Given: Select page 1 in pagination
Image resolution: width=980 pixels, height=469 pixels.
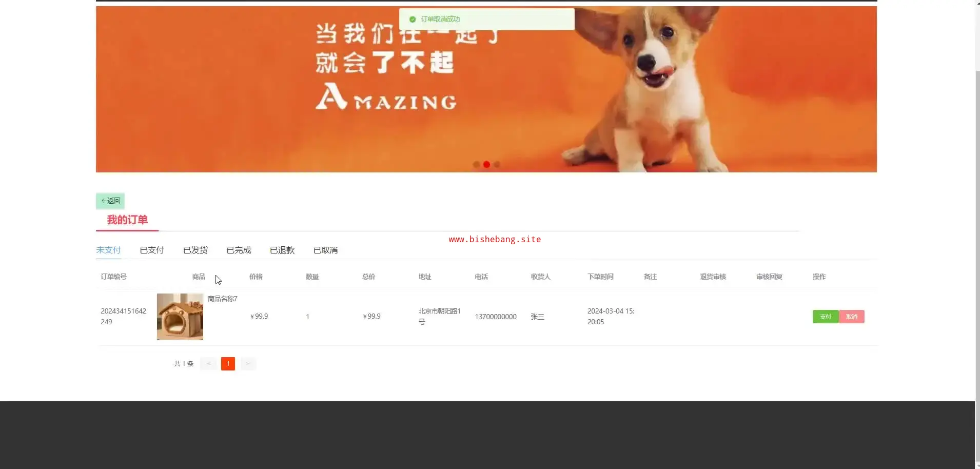Looking at the screenshot, I should click(228, 364).
